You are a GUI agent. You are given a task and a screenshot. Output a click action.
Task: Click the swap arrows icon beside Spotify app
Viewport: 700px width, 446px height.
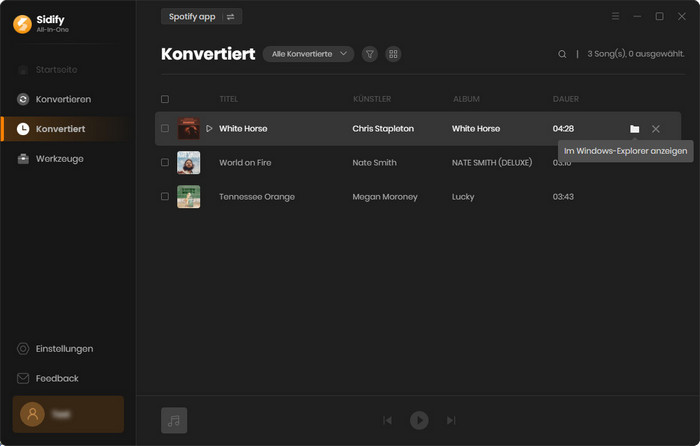tap(230, 17)
